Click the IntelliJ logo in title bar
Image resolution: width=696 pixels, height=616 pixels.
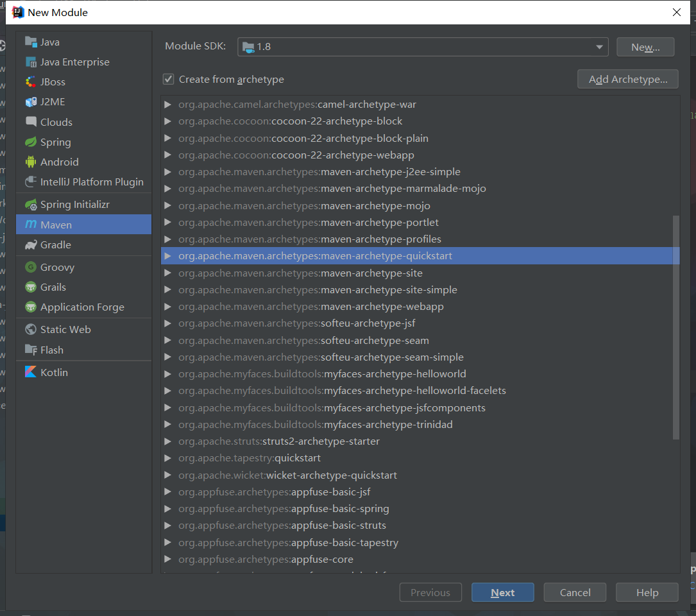(x=18, y=12)
